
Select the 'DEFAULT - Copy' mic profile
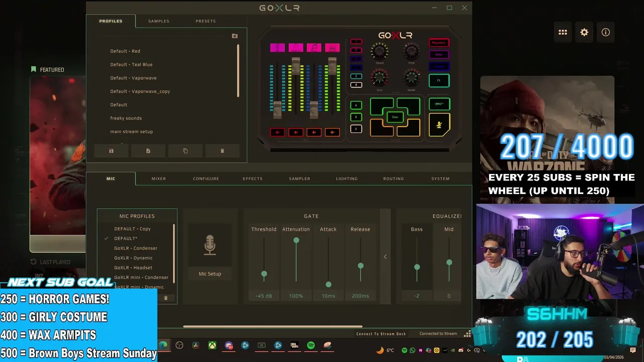pyautogui.click(x=132, y=229)
